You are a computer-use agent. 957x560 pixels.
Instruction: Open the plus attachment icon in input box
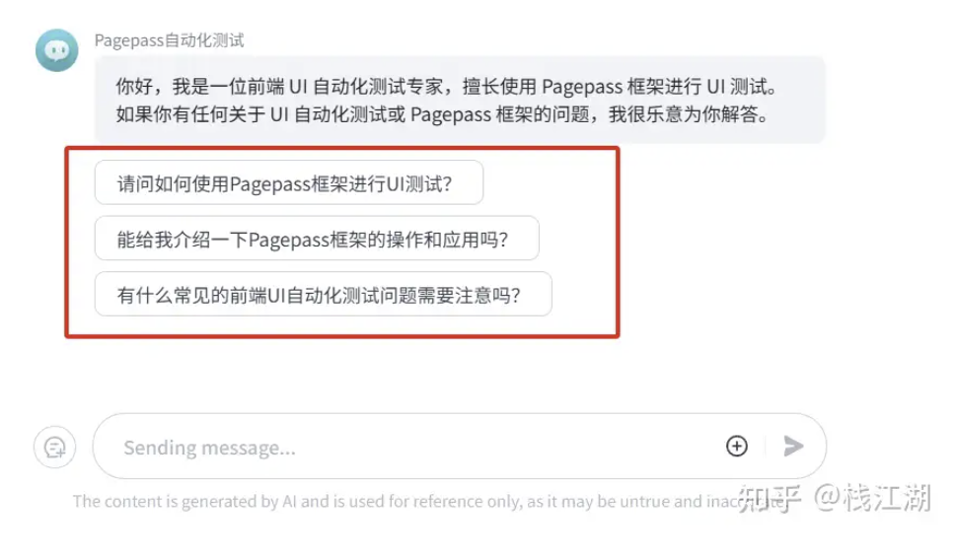click(x=737, y=446)
